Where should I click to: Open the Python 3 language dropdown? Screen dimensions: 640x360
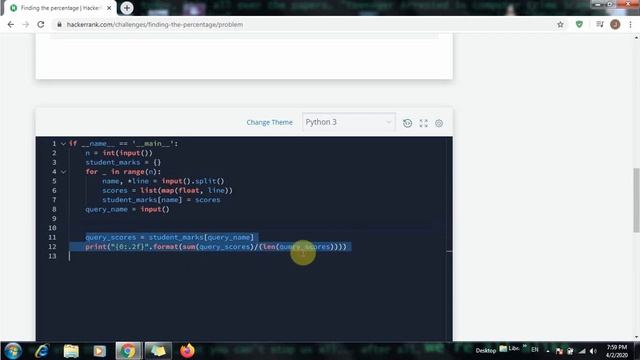349,122
